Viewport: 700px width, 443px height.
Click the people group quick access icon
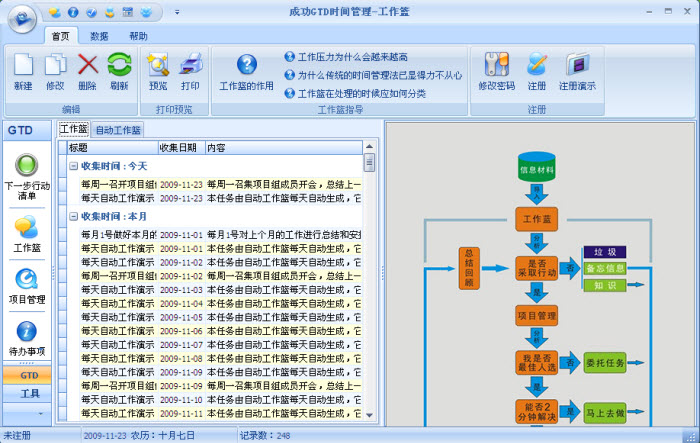pos(146,13)
